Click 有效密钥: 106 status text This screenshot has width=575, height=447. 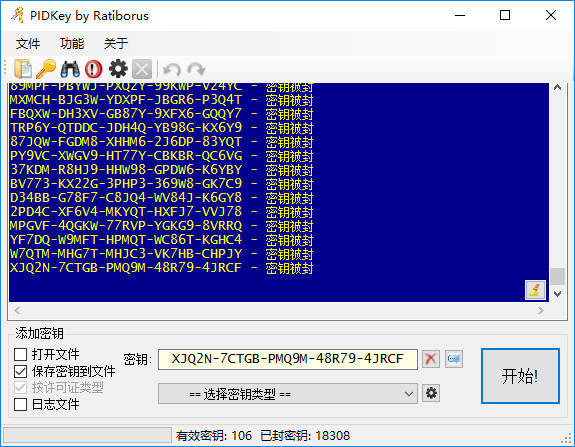pos(214,436)
